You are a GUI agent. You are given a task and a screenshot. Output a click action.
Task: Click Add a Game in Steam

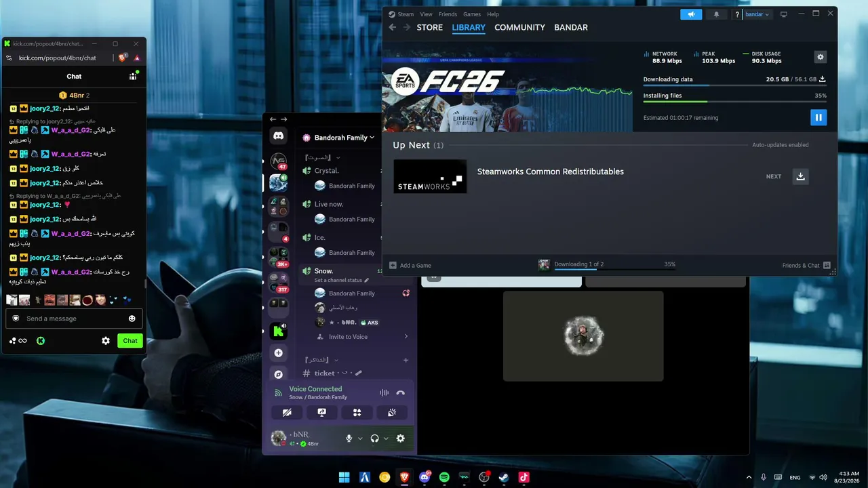click(x=410, y=265)
